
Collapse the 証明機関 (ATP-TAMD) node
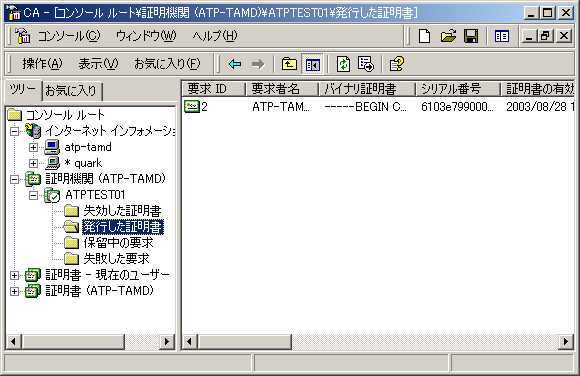[x=14, y=179]
